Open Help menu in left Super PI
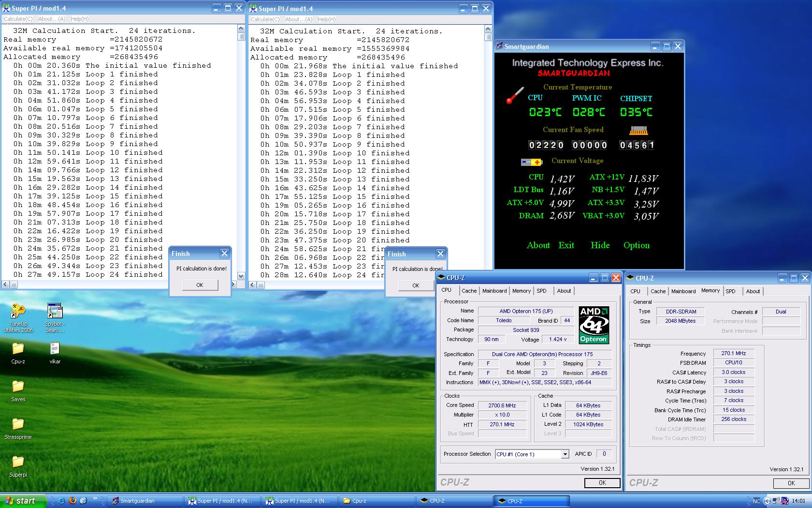Image resolution: width=812 pixels, height=508 pixels. (80, 19)
